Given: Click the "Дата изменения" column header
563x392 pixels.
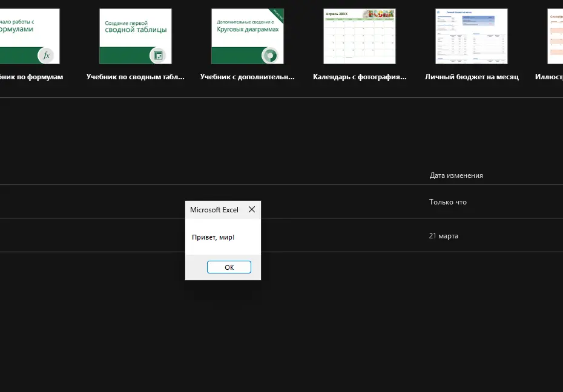Looking at the screenshot, I should pyautogui.click(x=456, y=175).
